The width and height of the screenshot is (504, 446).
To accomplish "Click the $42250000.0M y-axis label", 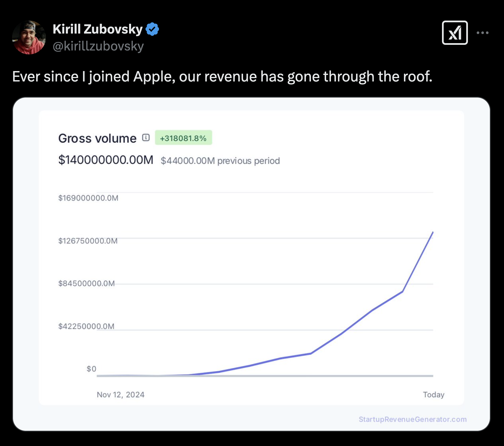I will [86, 326].
